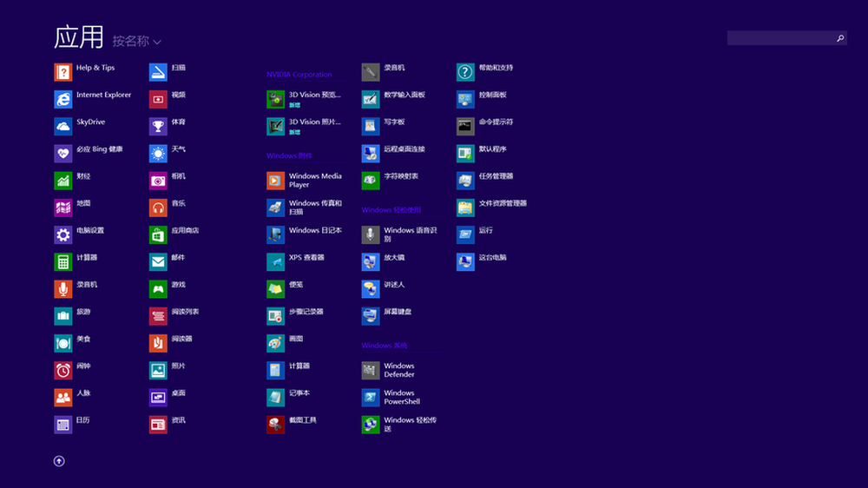Expand the 按名称 sort dropdown

point(137,42)
